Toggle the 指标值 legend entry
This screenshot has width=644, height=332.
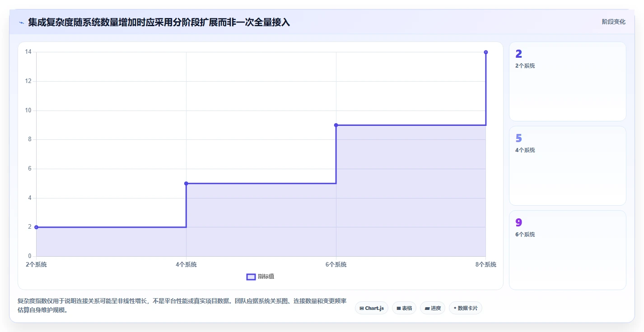260,277
